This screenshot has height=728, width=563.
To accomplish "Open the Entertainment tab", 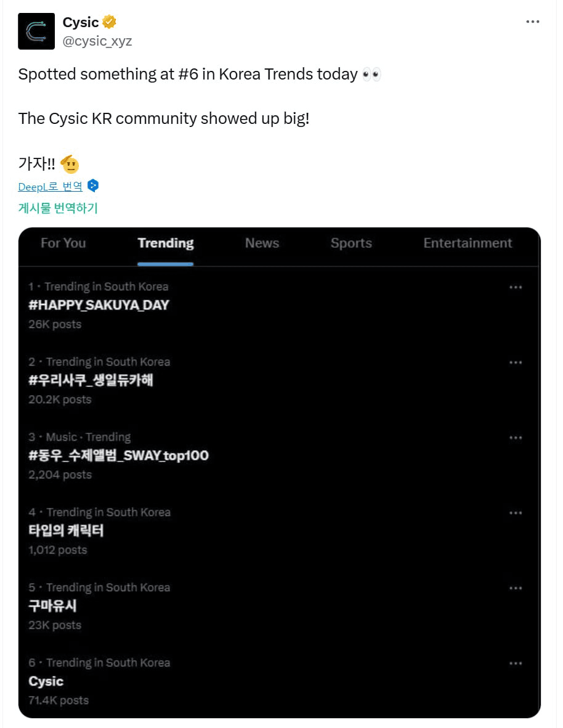I will pos(468,243).
